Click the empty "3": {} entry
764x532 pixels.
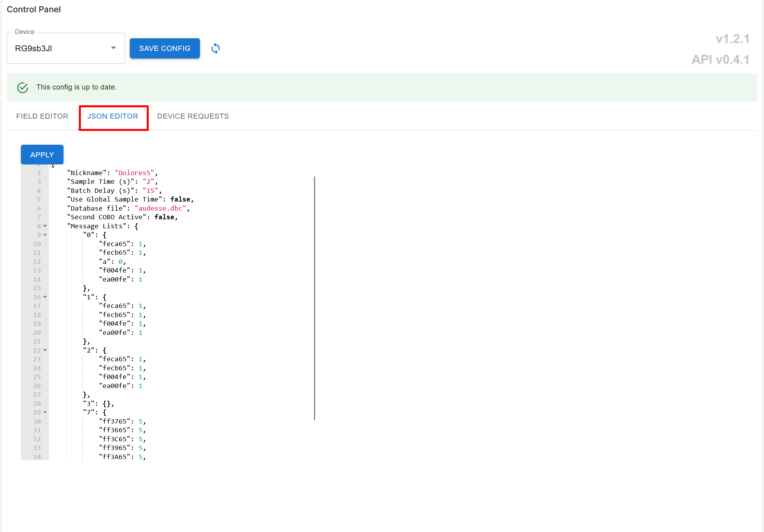99,404
